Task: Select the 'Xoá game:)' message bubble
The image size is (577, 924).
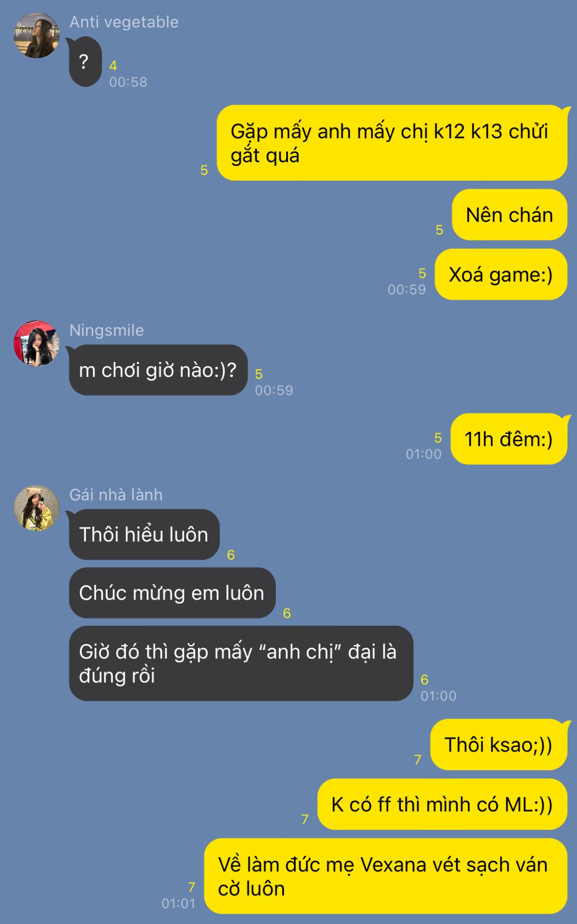Action: click(x=501, y=274)
